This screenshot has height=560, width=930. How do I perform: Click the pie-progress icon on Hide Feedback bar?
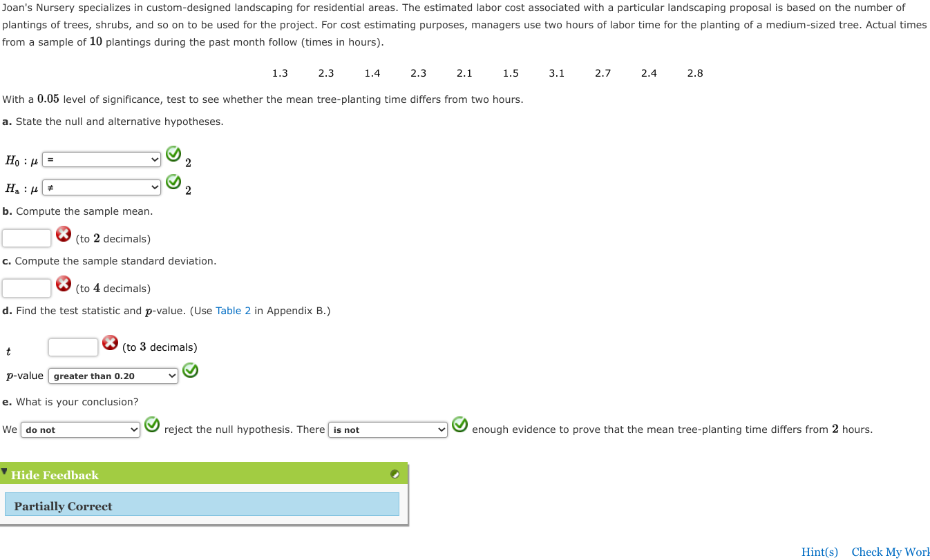click(x=395, y=474)
